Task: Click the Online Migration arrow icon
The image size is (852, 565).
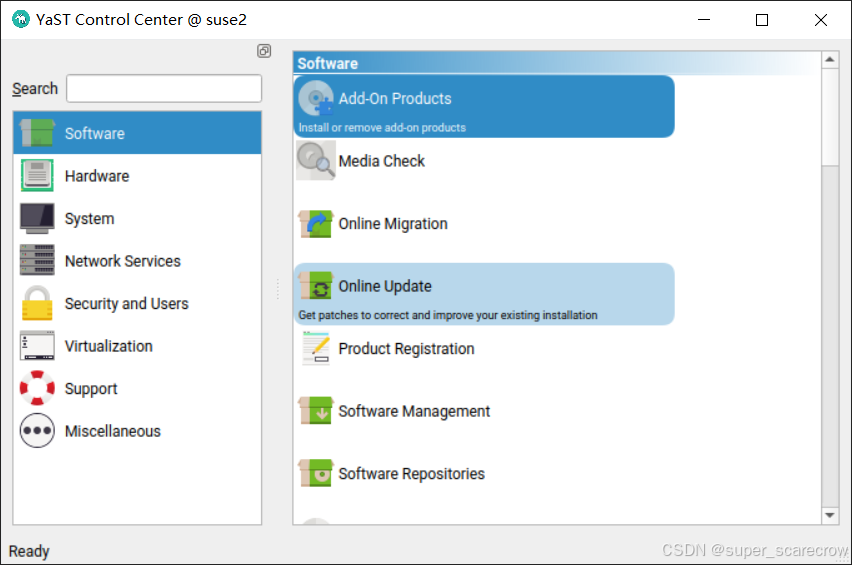Action: tap(316, 224)
